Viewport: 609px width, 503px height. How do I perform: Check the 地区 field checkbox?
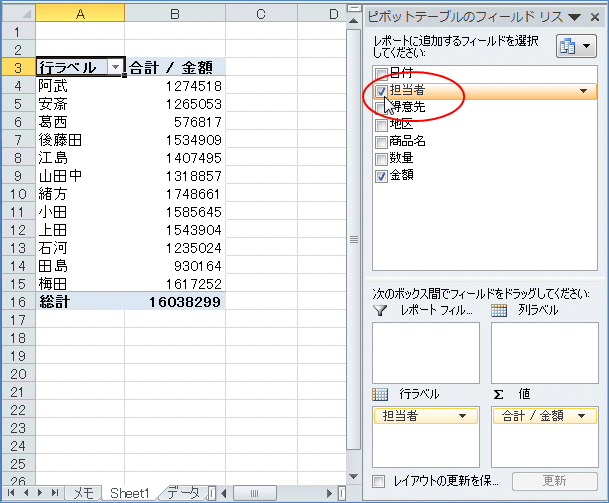click(381, 125)
